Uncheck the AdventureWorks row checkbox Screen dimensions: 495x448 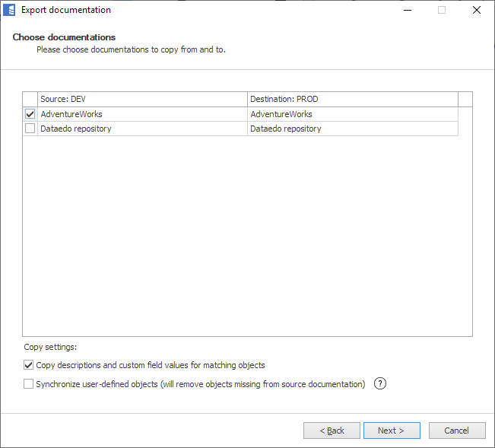point(30,114)
